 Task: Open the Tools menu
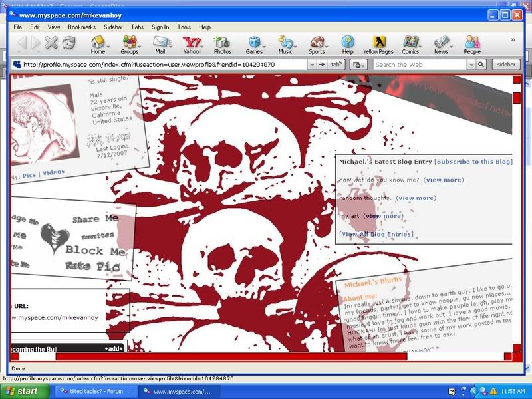(184, 27)
